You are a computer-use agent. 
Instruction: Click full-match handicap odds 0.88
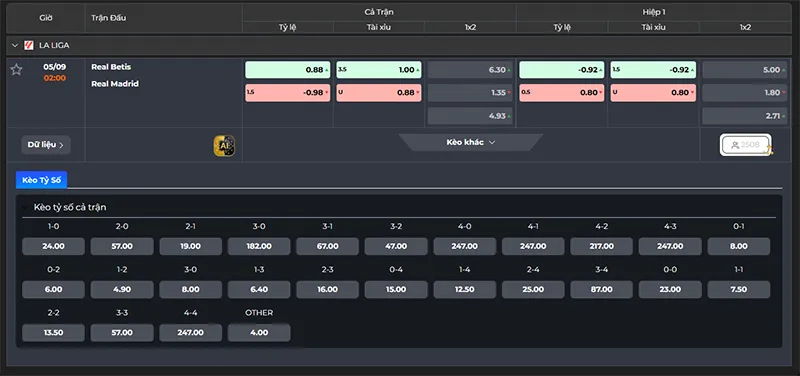(x=288, y=70)
